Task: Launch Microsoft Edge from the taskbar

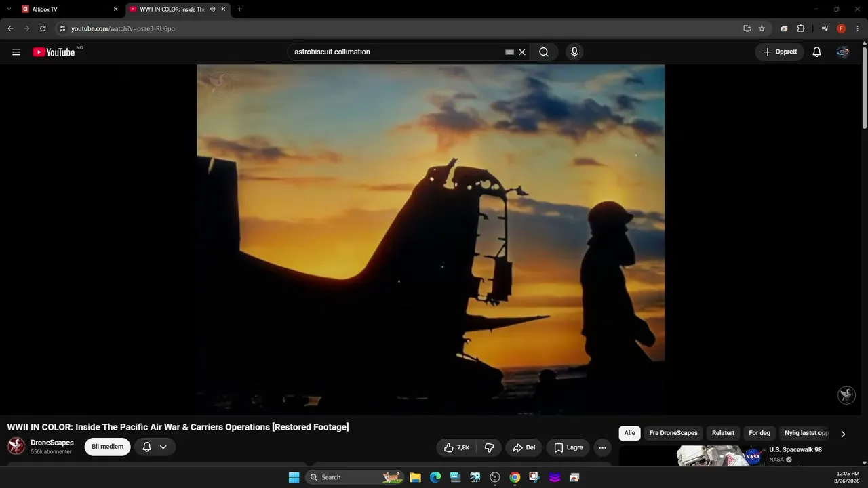Action: [435, 477]
